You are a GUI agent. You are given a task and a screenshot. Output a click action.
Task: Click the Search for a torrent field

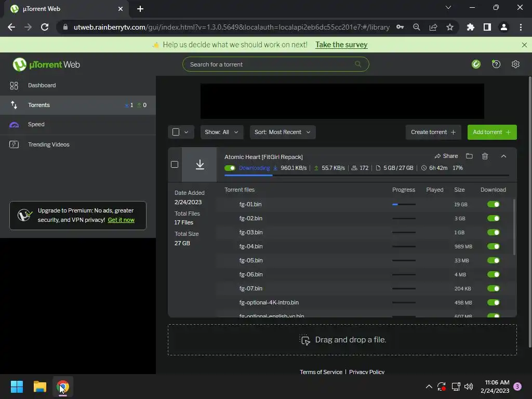tap(275, 64)
